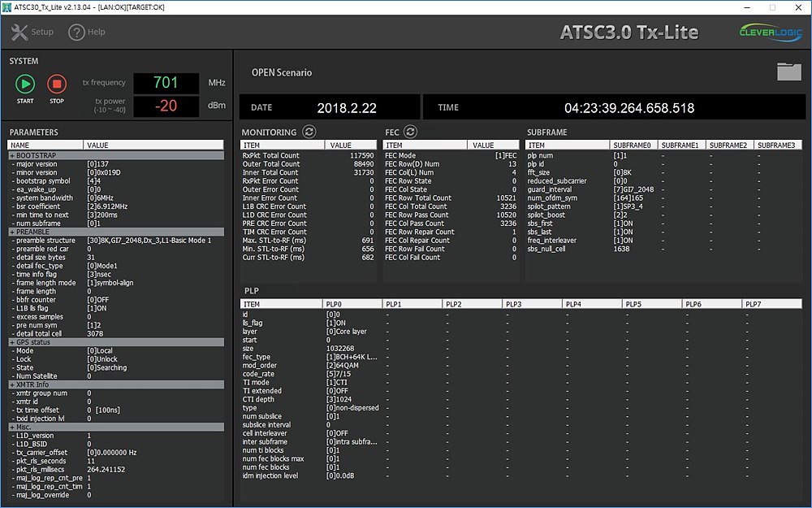
Task: Select the tx_carrier_offset row
Action: tap(115, 453)
